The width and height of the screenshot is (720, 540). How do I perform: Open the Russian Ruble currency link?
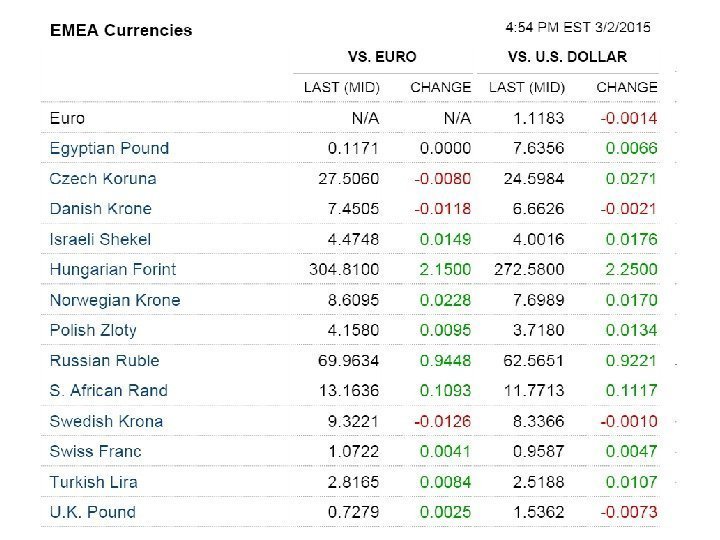pos(104,360)
